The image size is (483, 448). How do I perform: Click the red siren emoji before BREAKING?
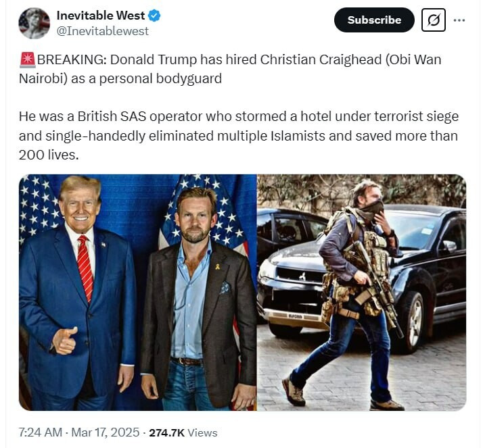pos(28,59)
